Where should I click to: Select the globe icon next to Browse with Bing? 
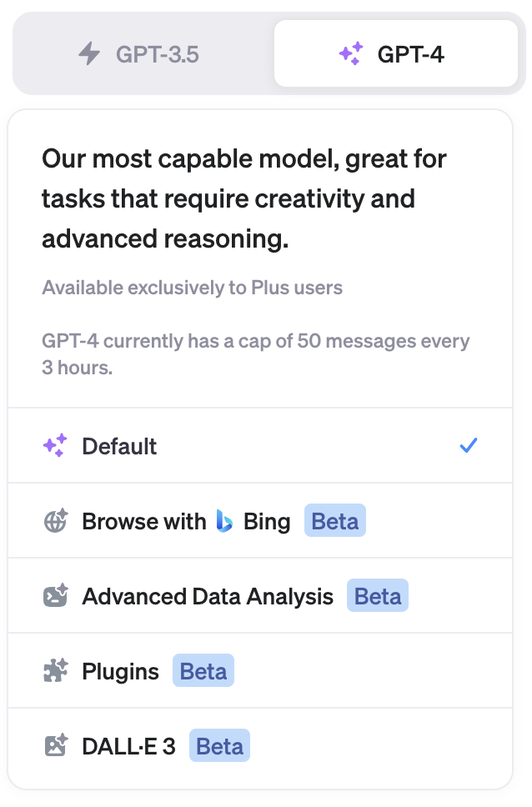pyautogui.click(x=54, y=520)
